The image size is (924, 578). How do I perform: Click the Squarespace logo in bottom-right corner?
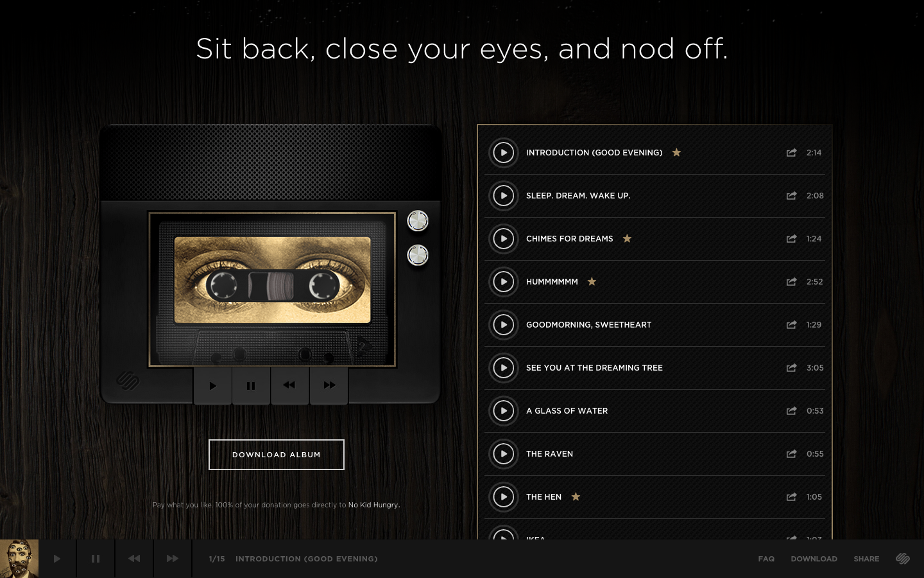(x=903, y=559)
